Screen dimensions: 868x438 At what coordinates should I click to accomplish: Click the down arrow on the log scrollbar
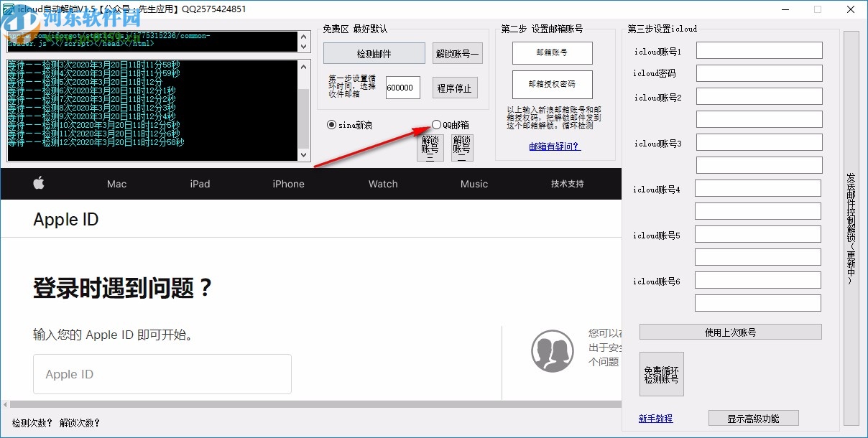pyautogui.click(x=304, y=156)
